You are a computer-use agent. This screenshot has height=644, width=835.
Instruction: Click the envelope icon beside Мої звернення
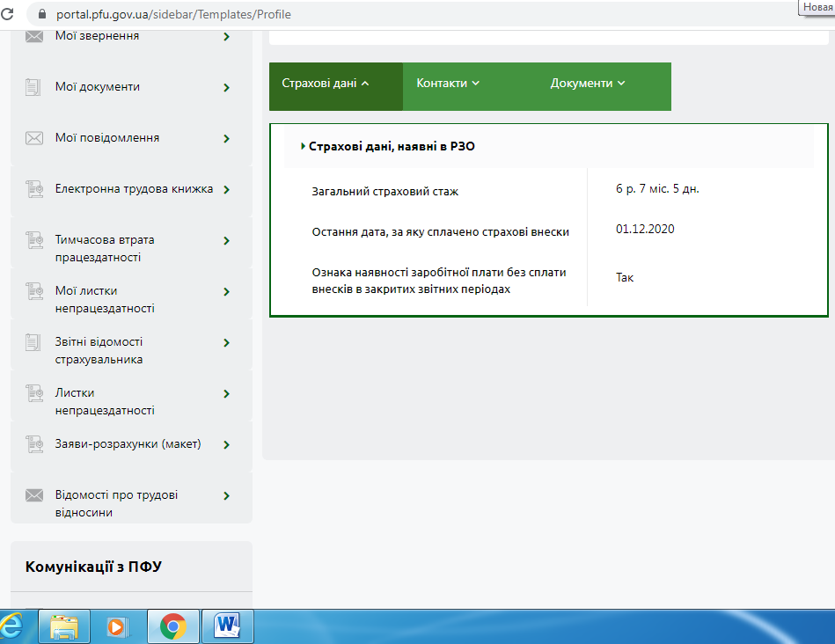pyautogui.click(x=34, y=36)
